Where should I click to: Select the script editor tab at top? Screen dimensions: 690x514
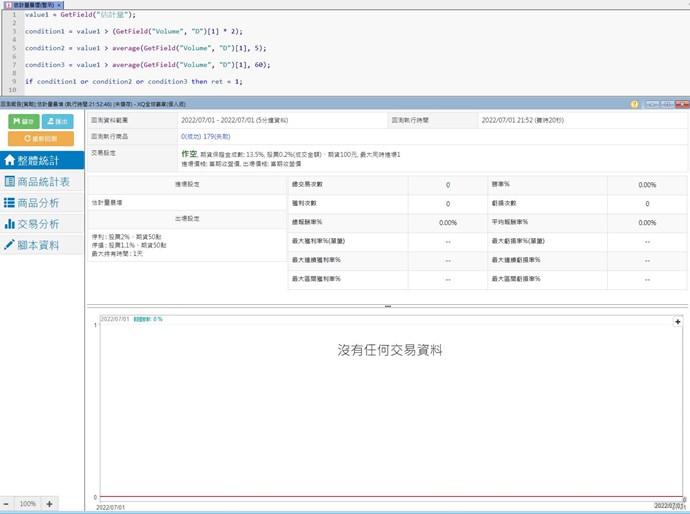30,5
